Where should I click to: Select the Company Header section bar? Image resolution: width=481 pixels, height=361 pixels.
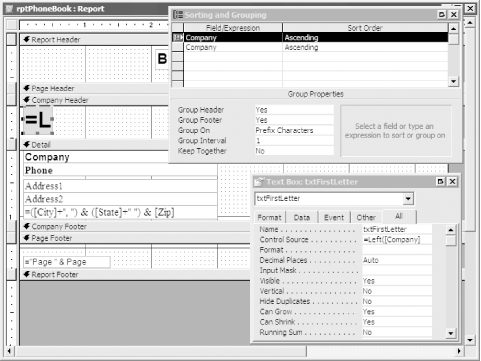click(95, 100)
